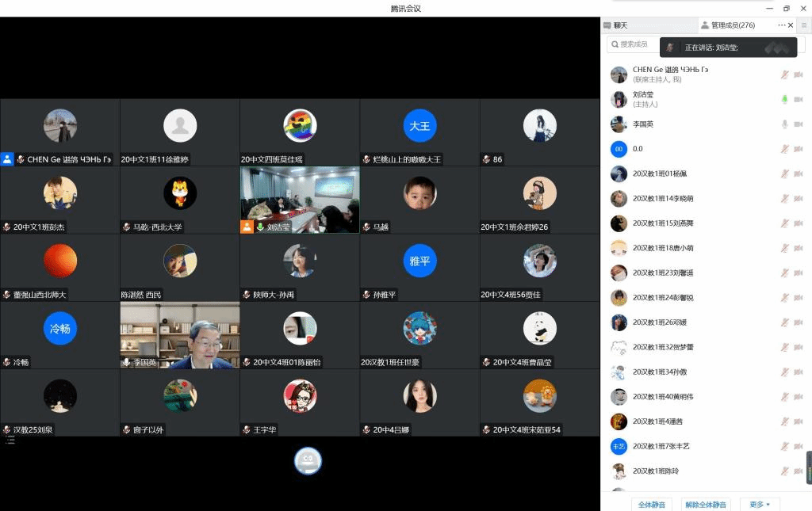Viewport: 812px width, 511px height.
Task: Click camera icon beside 20汉教1班陈玲
Action: 798,471
